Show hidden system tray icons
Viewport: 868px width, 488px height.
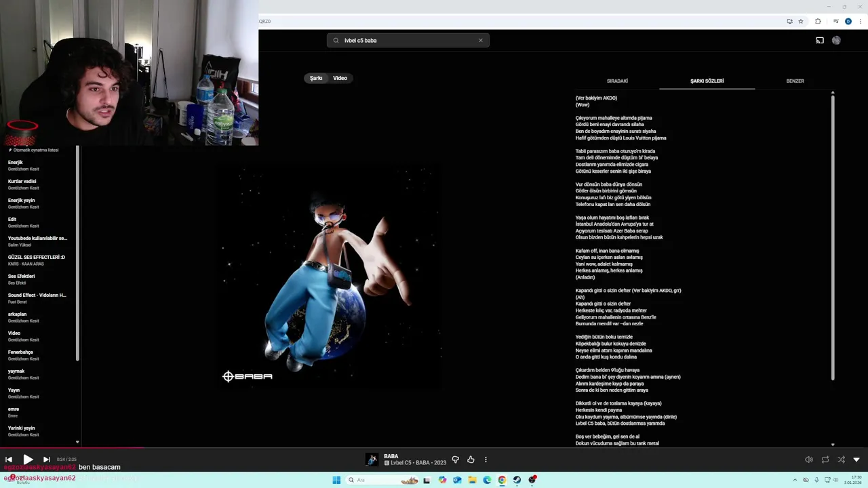796,480
